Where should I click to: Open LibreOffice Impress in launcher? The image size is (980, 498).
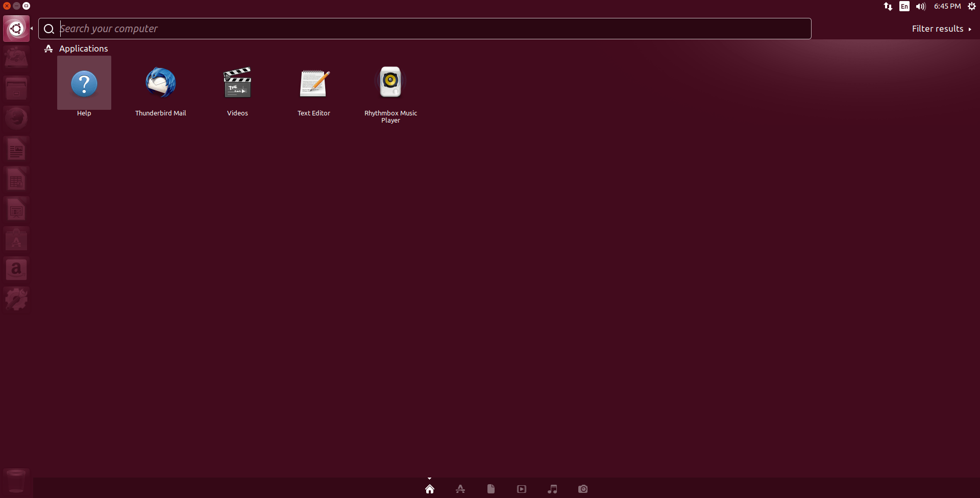click(x=16, y=209)
